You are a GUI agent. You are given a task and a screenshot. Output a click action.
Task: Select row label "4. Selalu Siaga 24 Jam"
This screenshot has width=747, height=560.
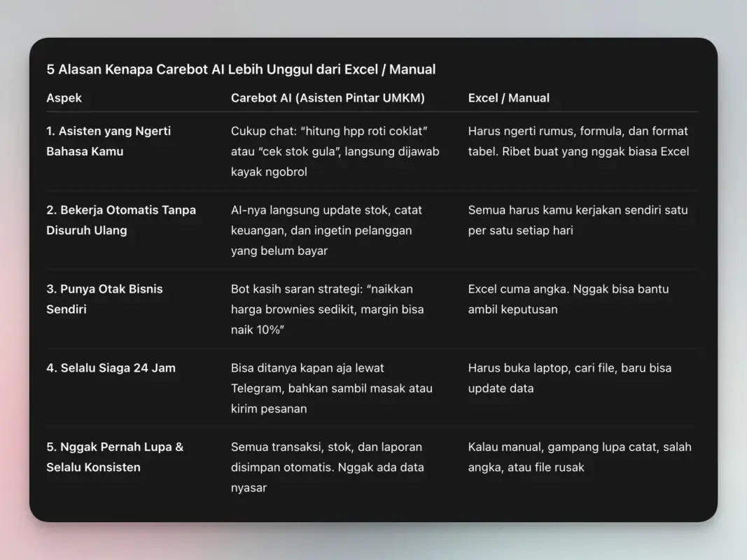click(x=111, y=368)
